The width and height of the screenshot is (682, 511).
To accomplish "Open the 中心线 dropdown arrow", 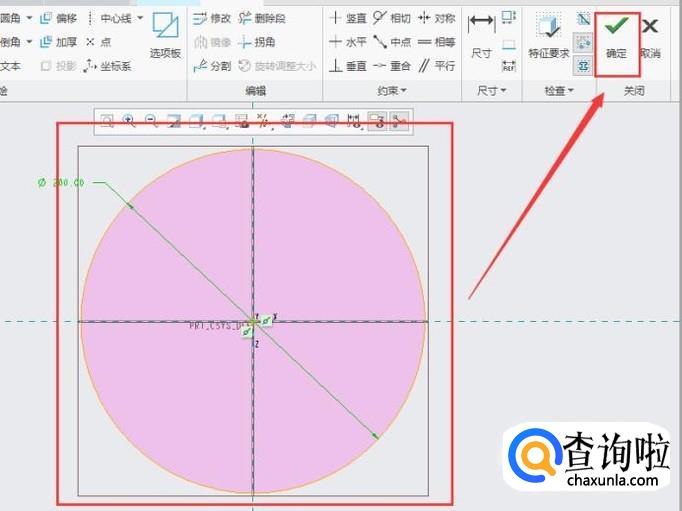I will pos(140,18).
